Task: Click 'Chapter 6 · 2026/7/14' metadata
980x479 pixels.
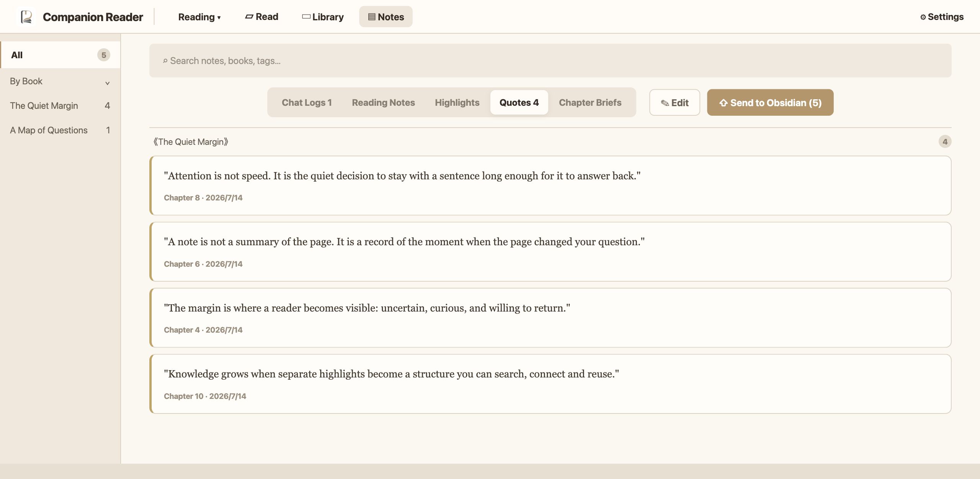Action: tap(203, 264)
